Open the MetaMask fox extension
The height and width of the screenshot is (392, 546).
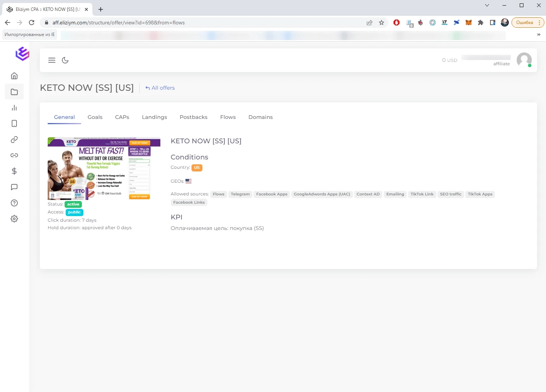pyautogui.click(x=469, y=23)
